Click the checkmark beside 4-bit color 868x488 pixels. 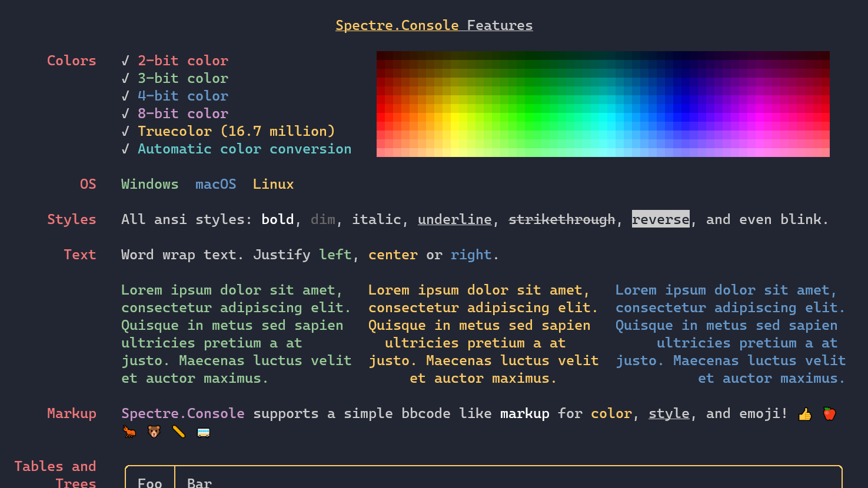(x=125, y=96)
